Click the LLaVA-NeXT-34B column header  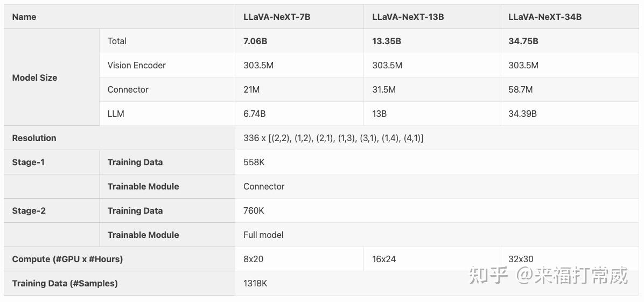click(544, 17)
